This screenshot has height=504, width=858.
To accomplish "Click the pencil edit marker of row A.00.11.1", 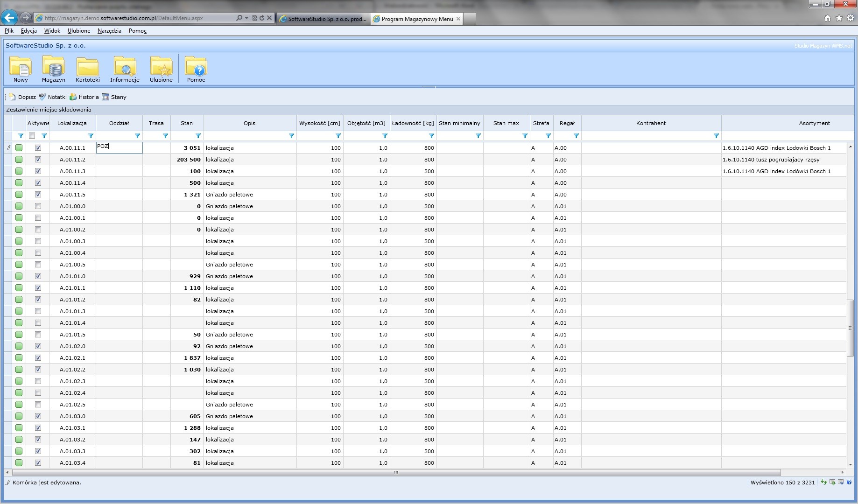I will pos(8,148).
